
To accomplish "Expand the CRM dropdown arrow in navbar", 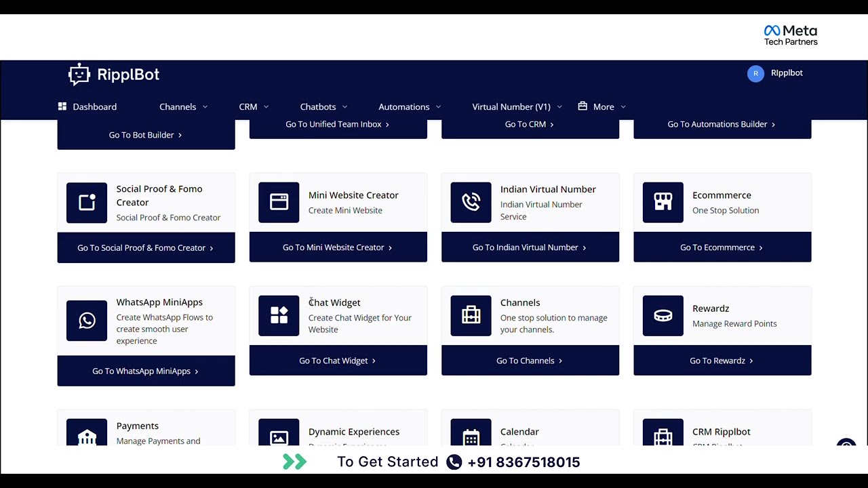I will 266,107.
